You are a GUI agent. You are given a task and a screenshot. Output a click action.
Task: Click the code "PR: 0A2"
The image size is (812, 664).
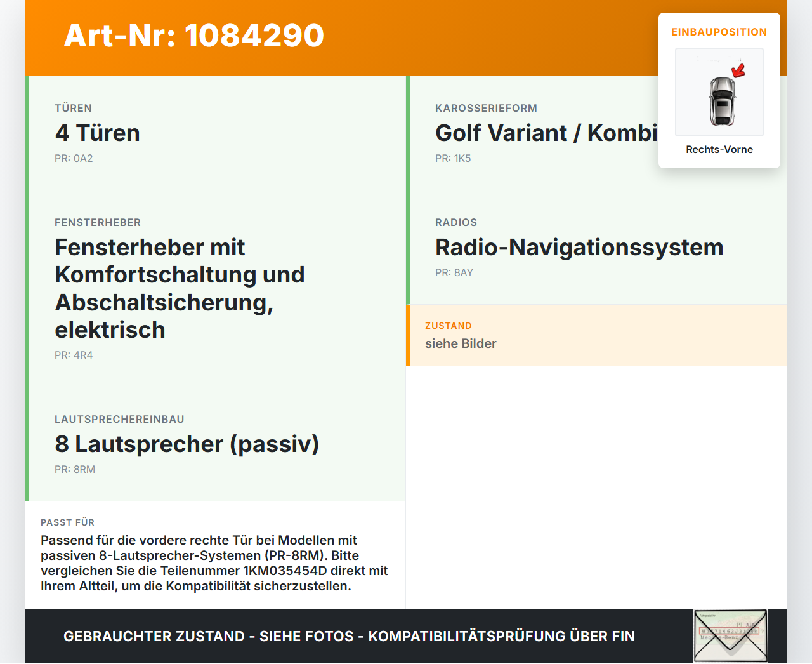point(74,158)
